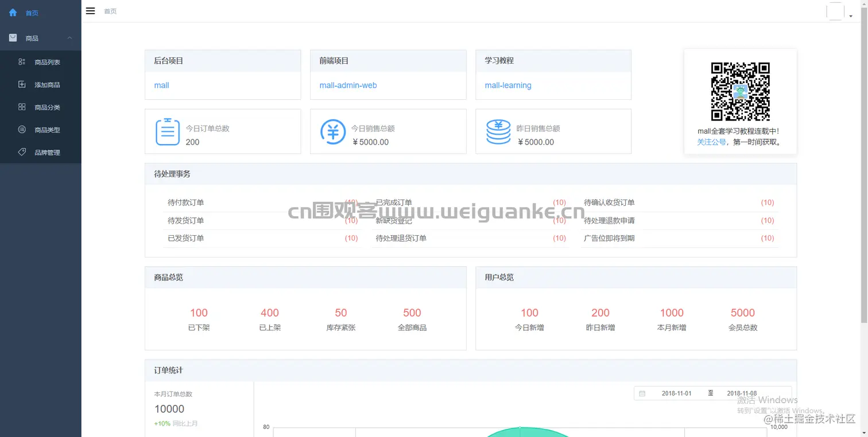Image resolution: width=868 pixels, height=437 pixels.
Task: Click the 待付款订单 row
Action: [263, 202]
